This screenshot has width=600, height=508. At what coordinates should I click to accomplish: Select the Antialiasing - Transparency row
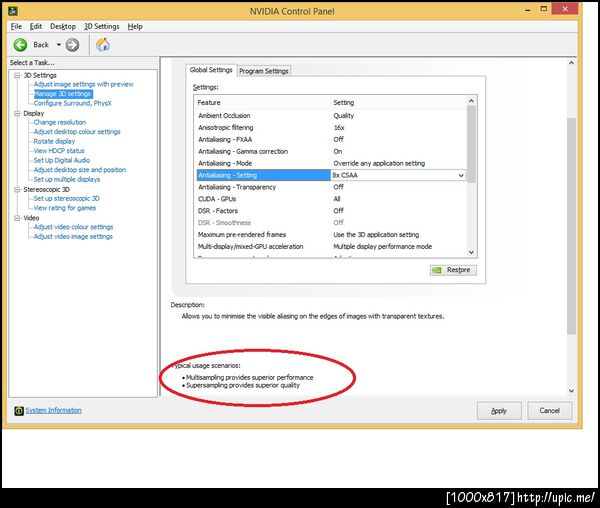pos(331,187)
